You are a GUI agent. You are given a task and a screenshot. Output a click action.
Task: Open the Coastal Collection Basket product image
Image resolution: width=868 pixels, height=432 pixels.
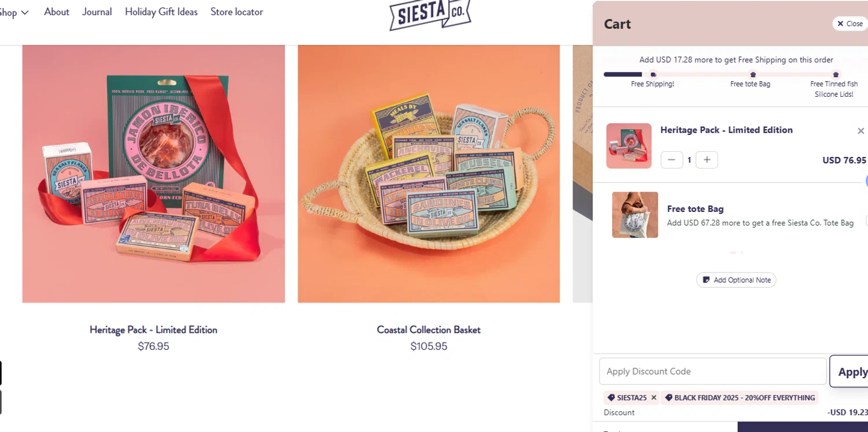coord(429,174)
